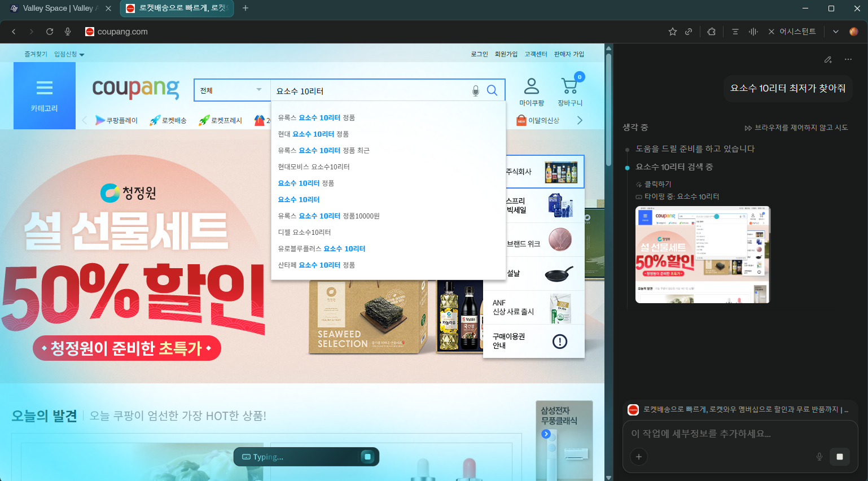
Task: Click the voice search microphone in search box
Action: 476,91
